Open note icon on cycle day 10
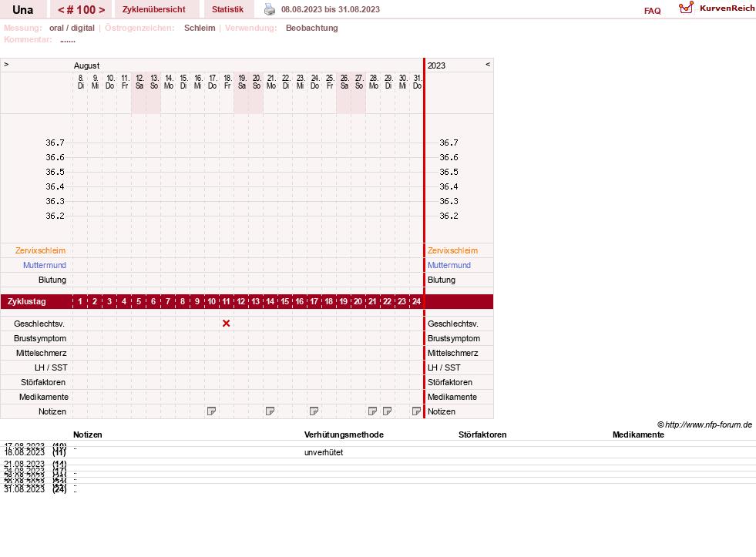Image resolution: width=756 pixels, height=557 pixels. (x=211, y=411)
